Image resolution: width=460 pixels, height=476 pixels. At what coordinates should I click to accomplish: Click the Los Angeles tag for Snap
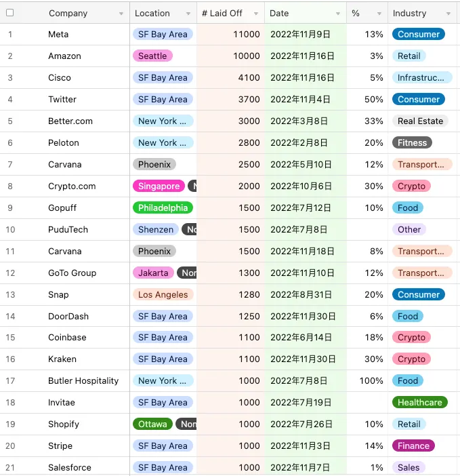pyautogui.click(x=163, y=295)
